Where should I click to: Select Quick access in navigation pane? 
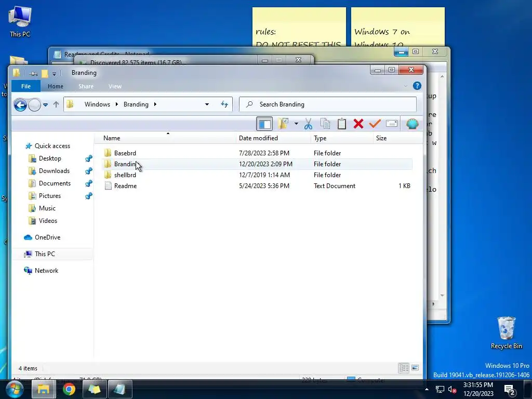(52, 146)
